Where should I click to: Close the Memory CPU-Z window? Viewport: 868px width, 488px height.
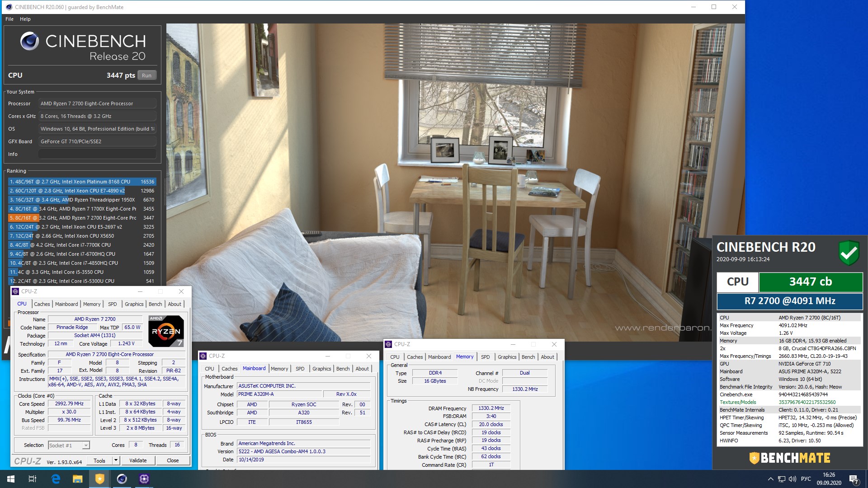[x=554, y=344]
